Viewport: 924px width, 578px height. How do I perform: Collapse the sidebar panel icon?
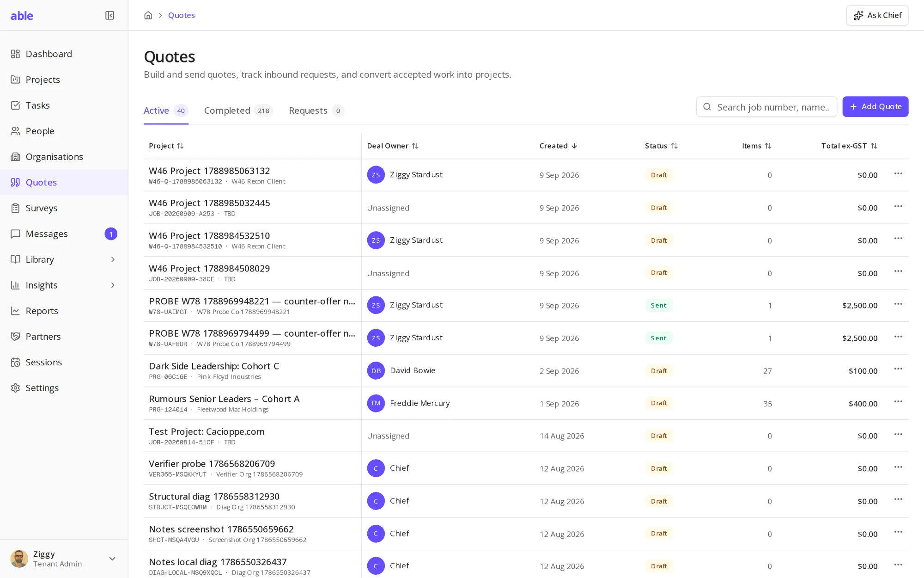(109, 15)
